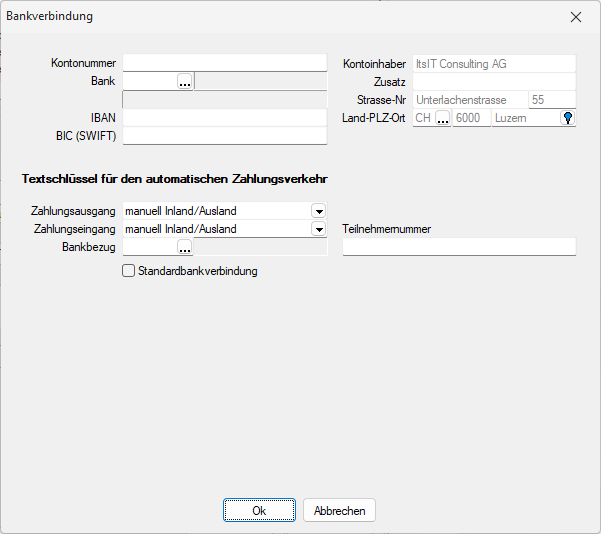Select the Kontoinhaber field with ItsIT Consulting AG
Image resolution: width=601 pixels, height=534 pixels.
click(x=494, y=63)
